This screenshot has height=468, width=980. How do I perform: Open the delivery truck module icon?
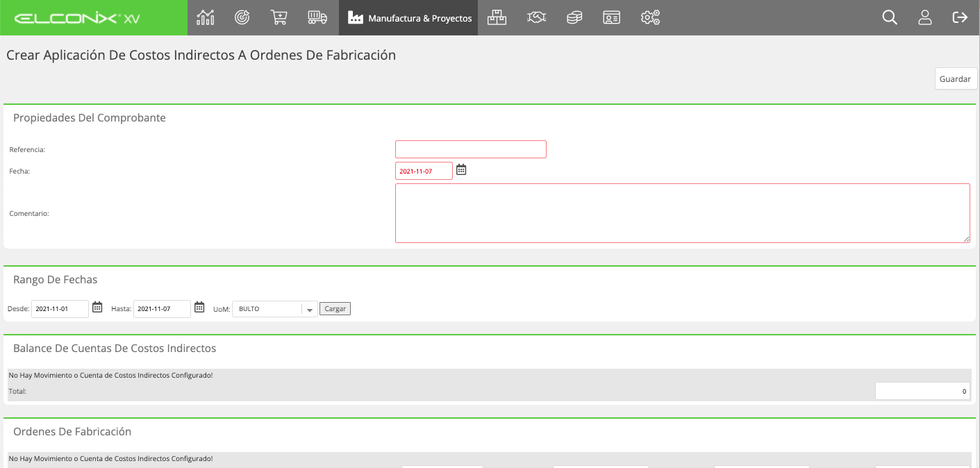[317, 17]
